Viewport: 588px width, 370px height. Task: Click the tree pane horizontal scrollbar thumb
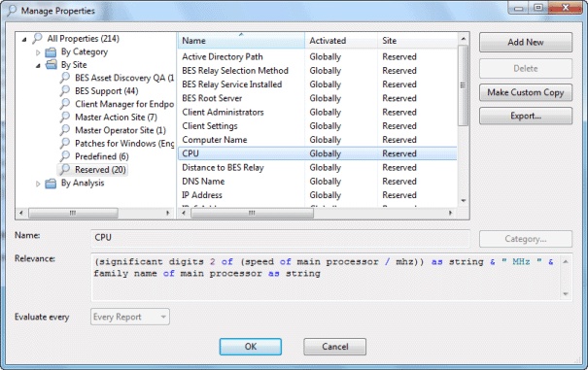pyautogui.click(x=73, y=213)
